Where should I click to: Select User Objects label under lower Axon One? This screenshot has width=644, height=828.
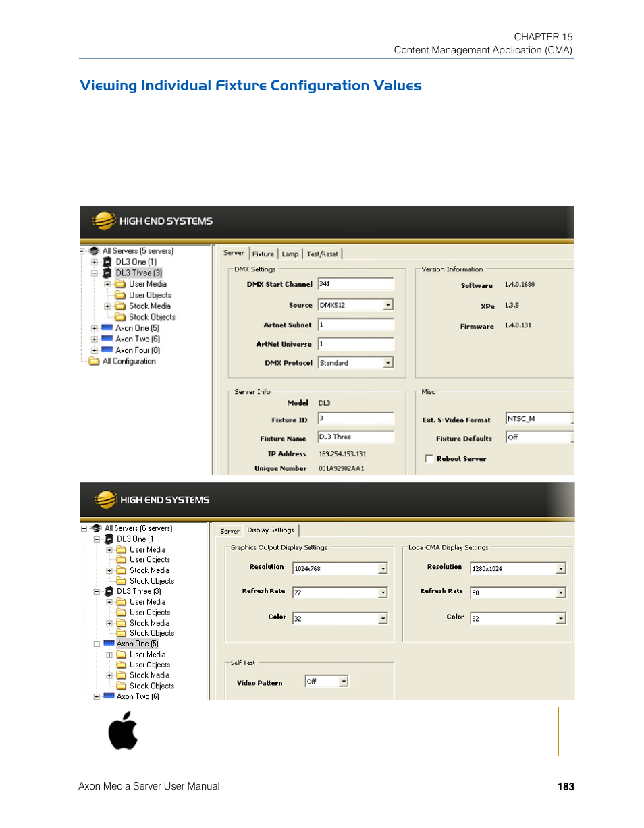click(150, 665)
